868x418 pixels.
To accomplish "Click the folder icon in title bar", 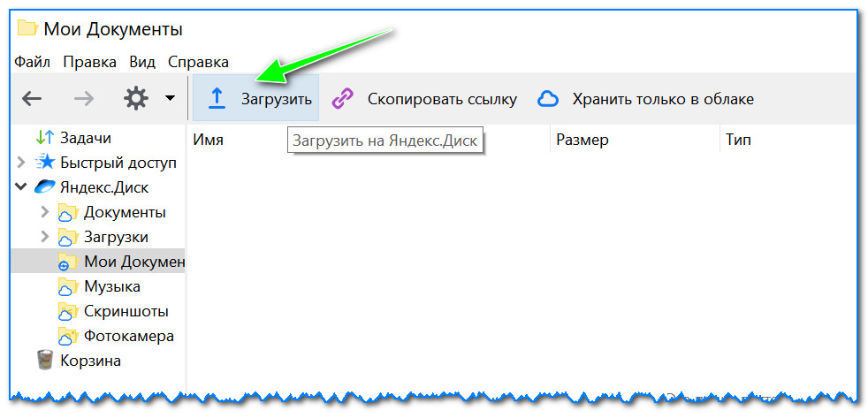I will click(27, 27).
